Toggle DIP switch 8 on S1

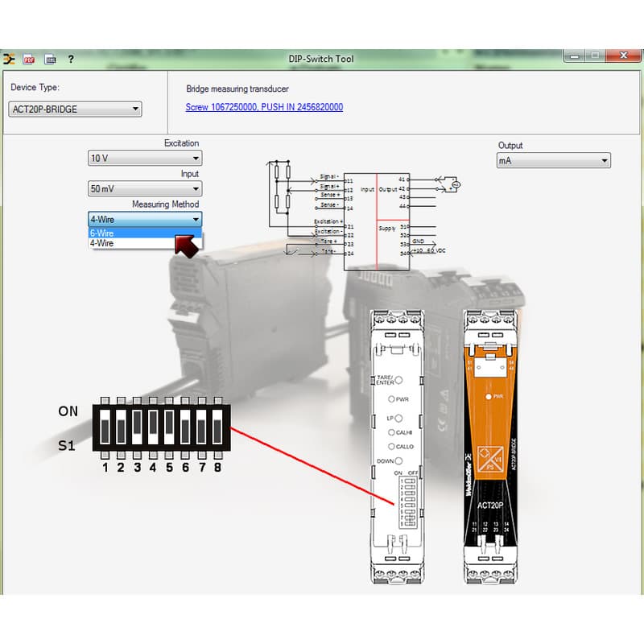(x=217, y=427)
